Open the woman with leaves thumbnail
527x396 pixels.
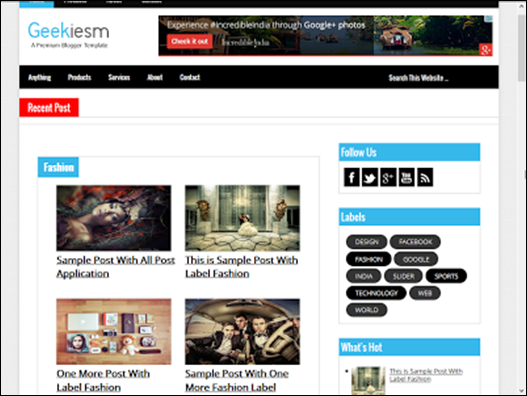point(114,218)
